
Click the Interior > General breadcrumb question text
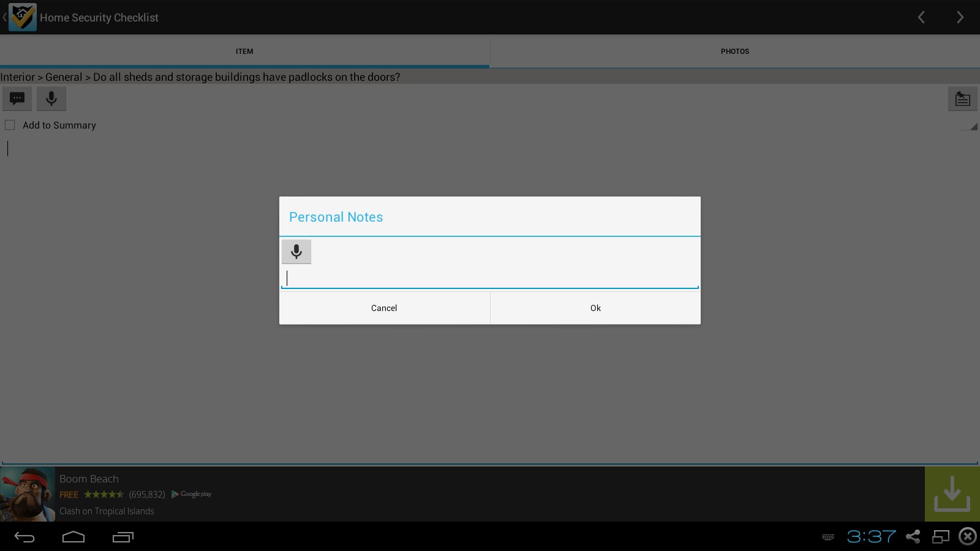click(x=200, y=77)
